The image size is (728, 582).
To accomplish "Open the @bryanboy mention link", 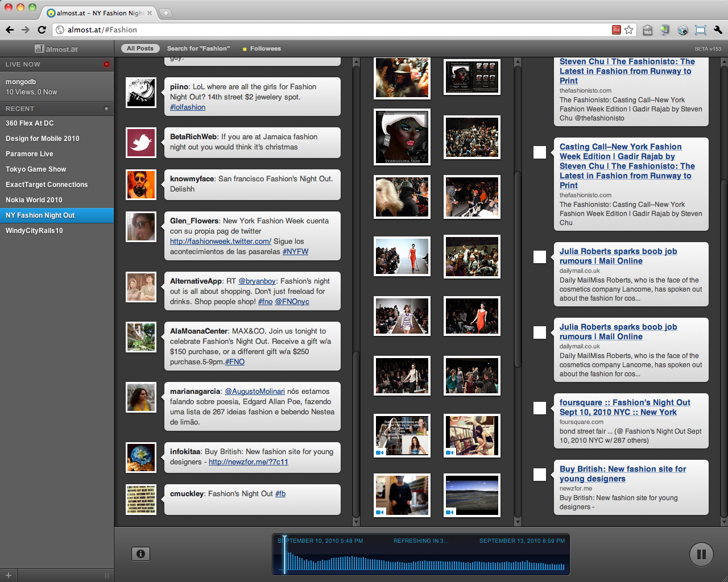I will pyautogui.click(x=257, y=281).
